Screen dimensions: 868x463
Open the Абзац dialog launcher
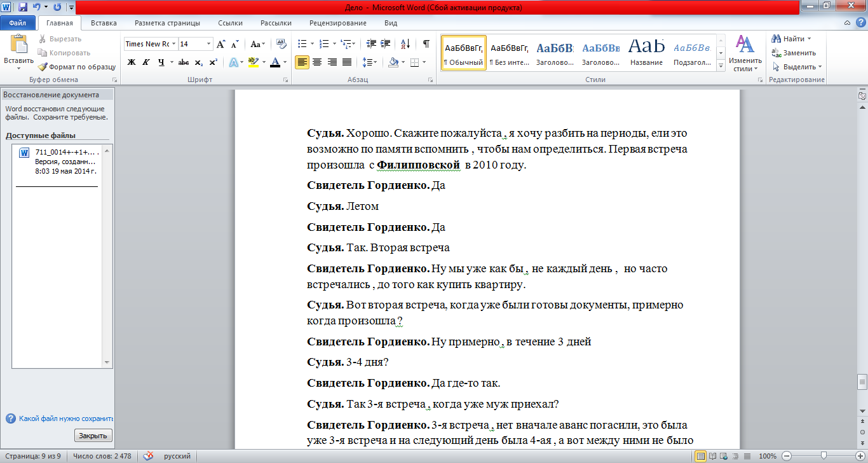pos(430,80)
